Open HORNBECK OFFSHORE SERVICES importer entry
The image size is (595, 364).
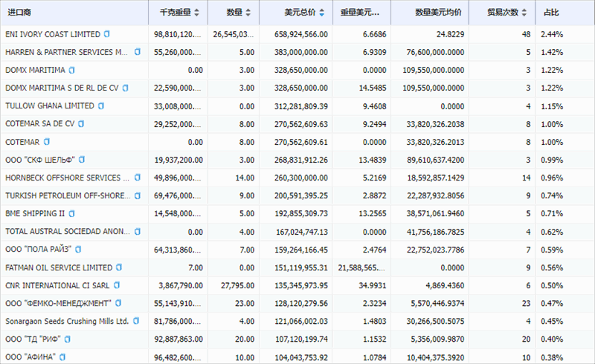pyautogui.click(x=67, y=178)
